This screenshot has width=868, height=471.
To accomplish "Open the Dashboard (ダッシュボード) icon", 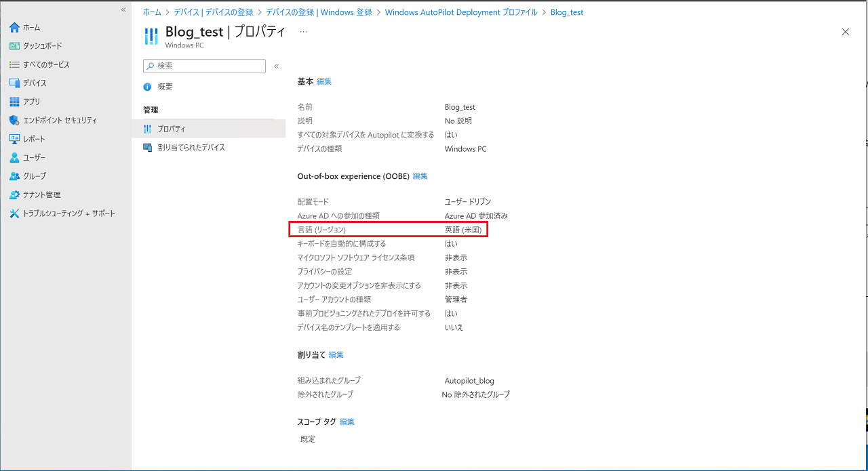I will click(14, 46).
